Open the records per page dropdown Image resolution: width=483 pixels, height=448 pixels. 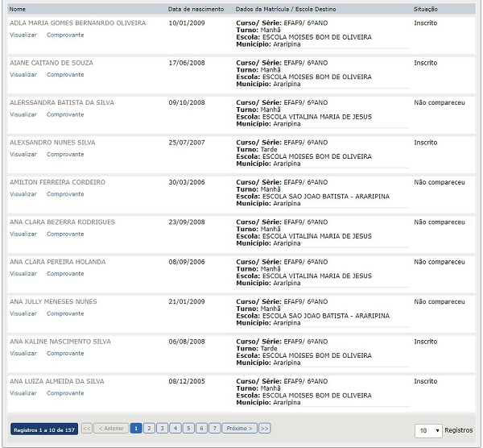coord(428,430)
